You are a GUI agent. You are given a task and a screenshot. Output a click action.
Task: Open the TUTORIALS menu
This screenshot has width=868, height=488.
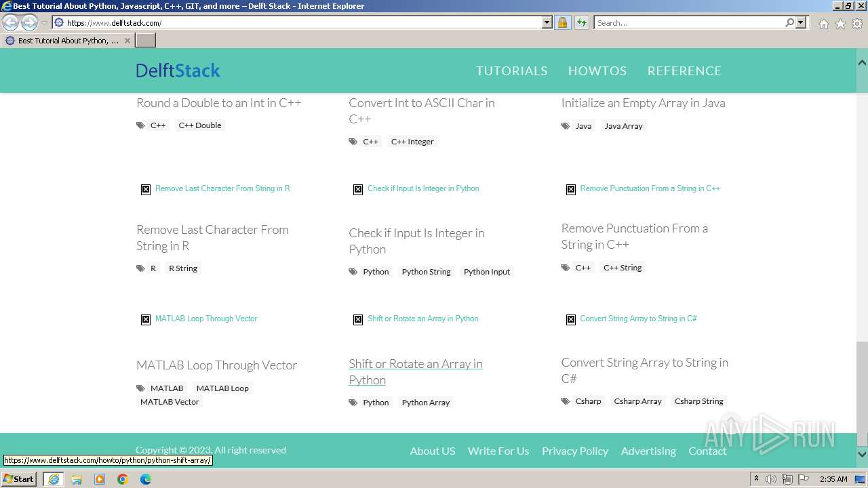pos(511,70)
